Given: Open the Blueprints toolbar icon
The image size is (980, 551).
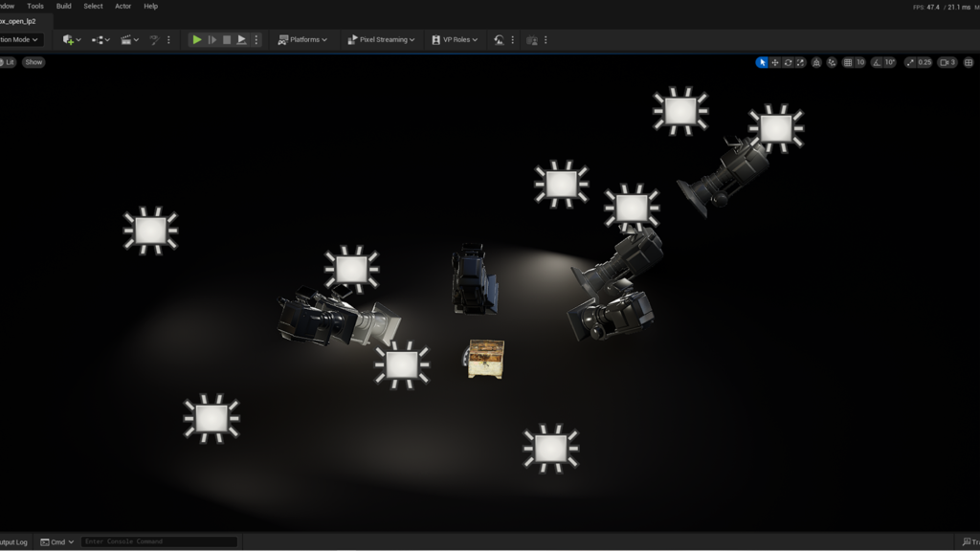Looking at the screenshot, I should coord(99,39).
